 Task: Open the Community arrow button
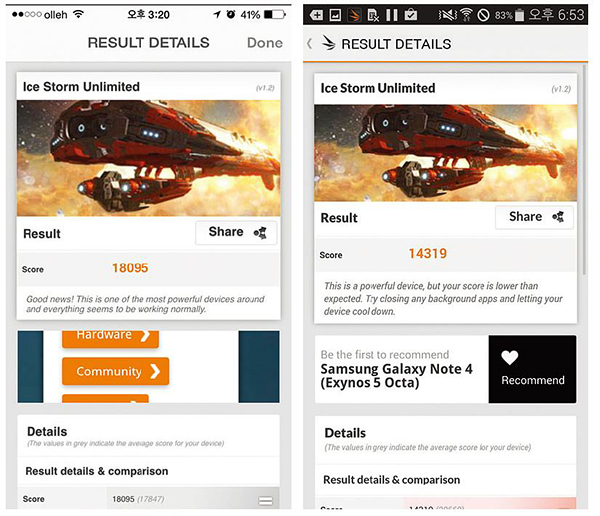(116, 371)
